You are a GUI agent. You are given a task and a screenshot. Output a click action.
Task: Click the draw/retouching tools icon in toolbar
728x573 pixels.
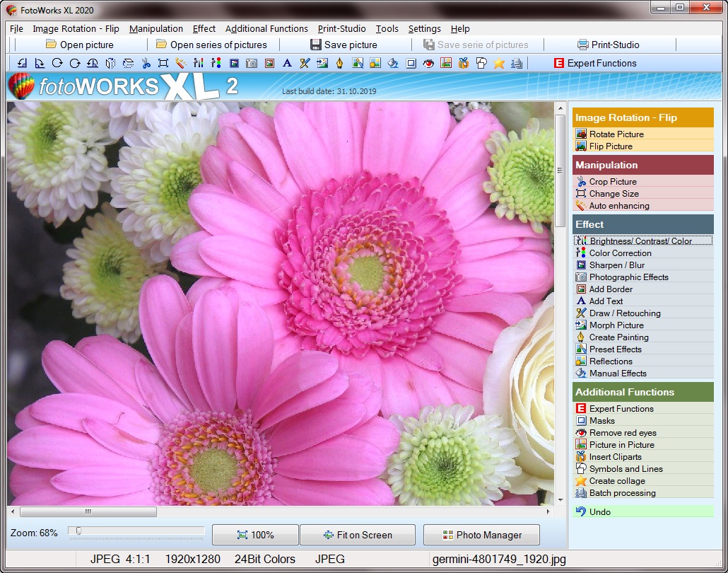click(x=305, y=63)
